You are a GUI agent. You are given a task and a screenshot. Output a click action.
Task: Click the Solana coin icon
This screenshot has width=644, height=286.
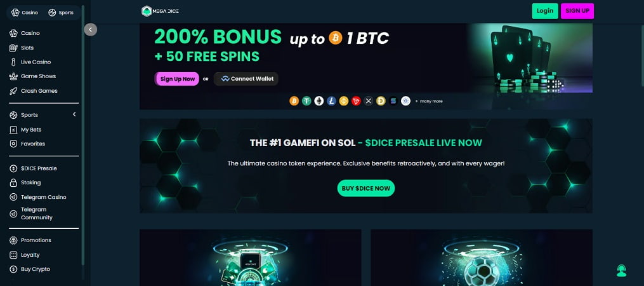[393, 101]
